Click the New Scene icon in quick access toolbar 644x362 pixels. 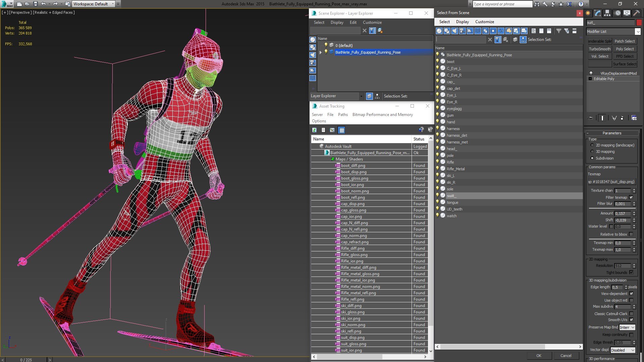coord(19,4)
